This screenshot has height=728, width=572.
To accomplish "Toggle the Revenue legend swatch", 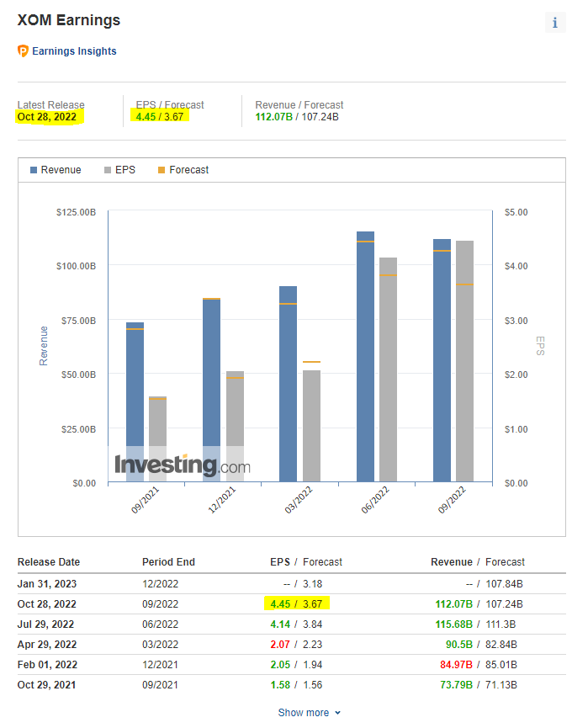I will click(x=34, y=170).
